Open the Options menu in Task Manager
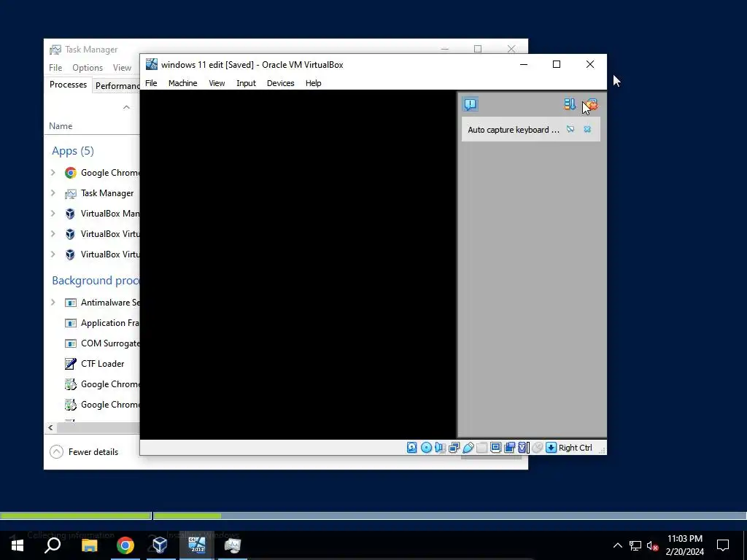This screenshot has height=560, width=747. [88, 68]
